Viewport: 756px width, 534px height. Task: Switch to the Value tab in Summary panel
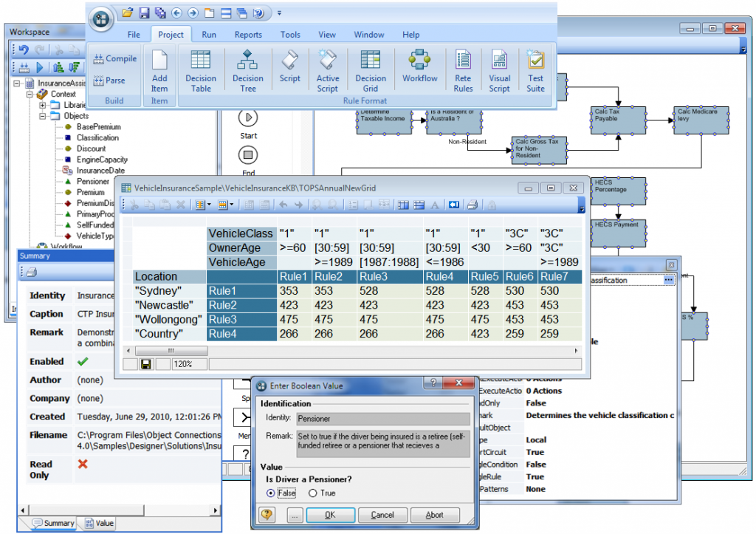[99, 524]
